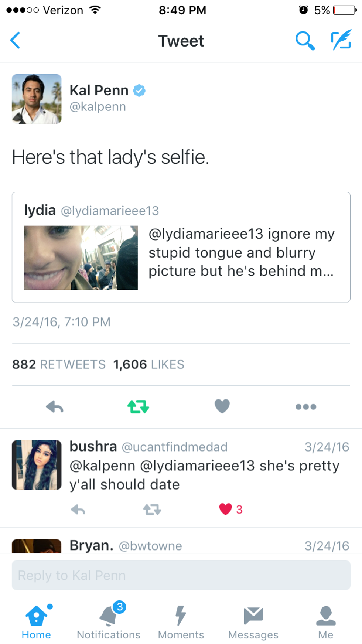Reply to bushra's comment arrow icon
Image resolution: width=362 pixels, height=644 pixels.
tap(78, 510)
